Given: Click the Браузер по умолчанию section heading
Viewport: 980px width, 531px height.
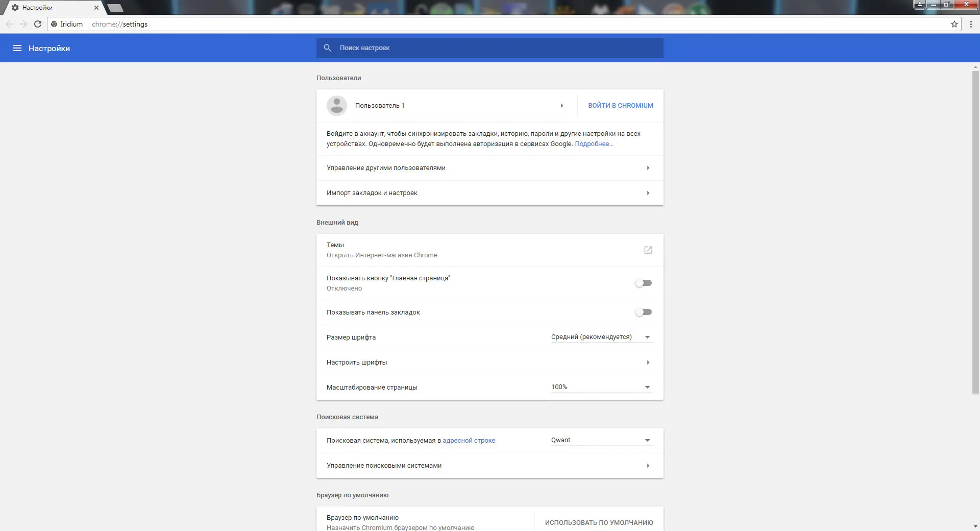Looking at the screenshot, I should (x=352, y=495).
